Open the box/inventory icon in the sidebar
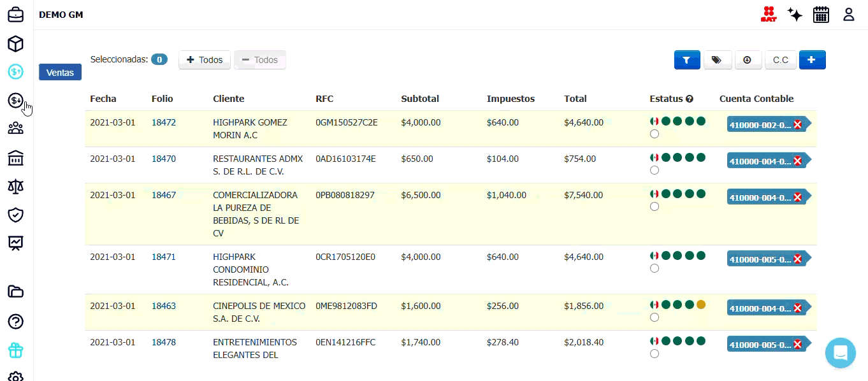This screenshot has width=868, height=381. coord(15,43)
